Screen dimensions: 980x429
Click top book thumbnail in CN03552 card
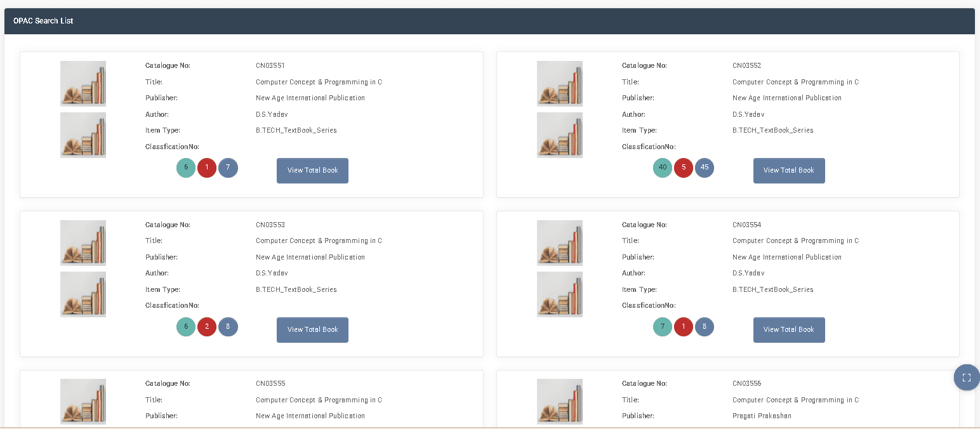tap(560, 84)
